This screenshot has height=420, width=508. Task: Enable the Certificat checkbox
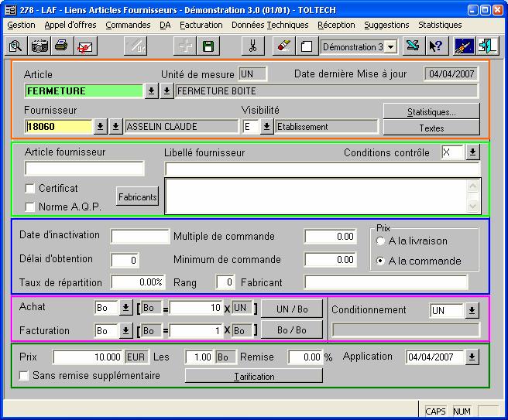point(30,189)
